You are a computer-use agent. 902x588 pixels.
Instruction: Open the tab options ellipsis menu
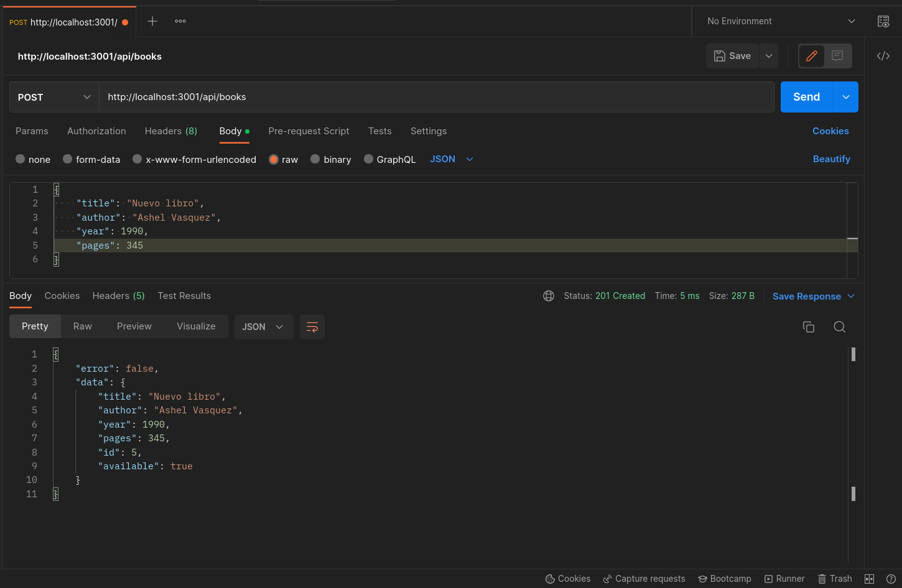[180, 21]
